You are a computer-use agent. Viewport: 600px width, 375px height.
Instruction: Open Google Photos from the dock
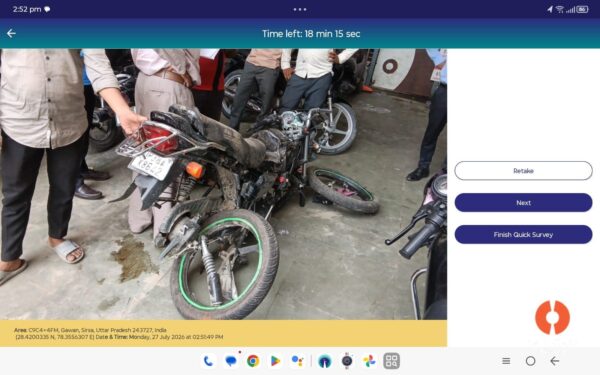pos(369,361)
